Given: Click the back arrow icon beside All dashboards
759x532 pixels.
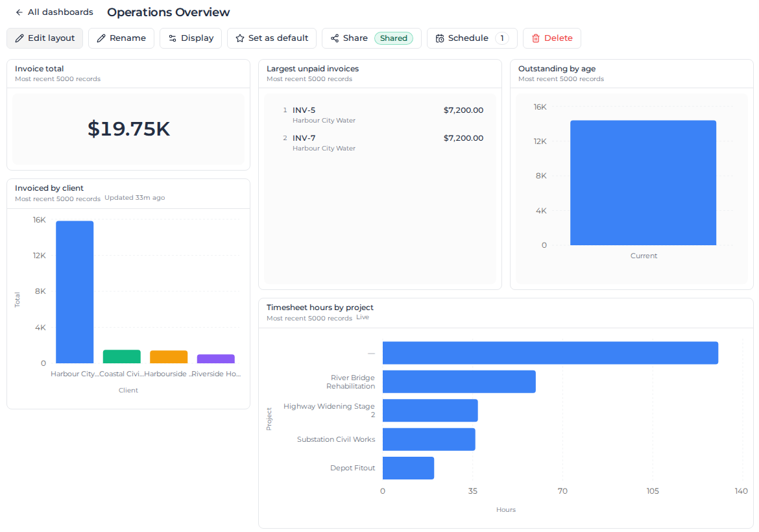Looking at the screenshot, I should pos(19,12).
